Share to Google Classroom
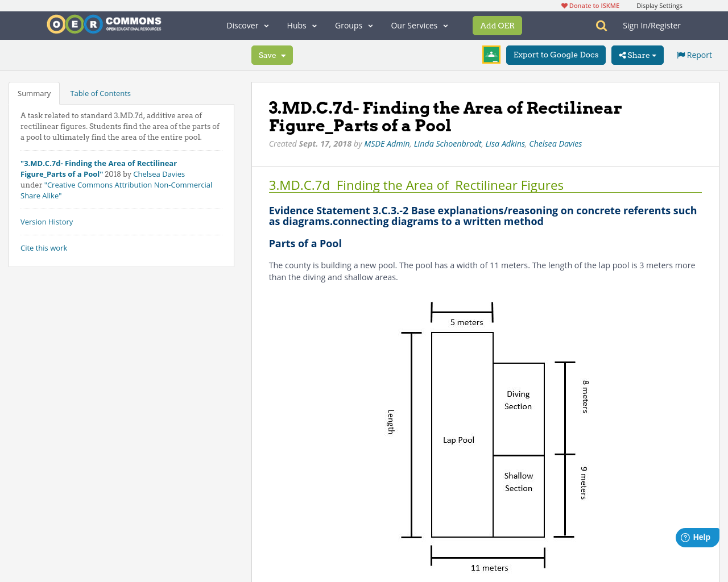 point(491,55)
